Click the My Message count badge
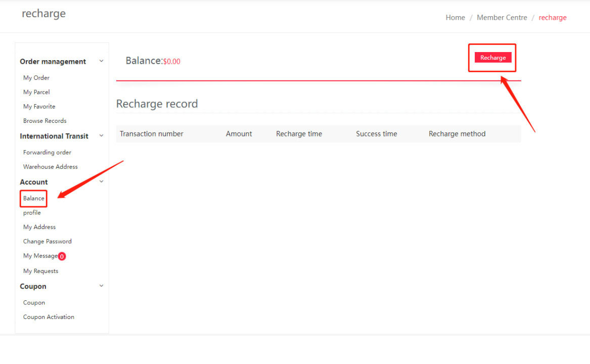The width and height of the screenshot is (590, 364). tap(62, 256)
